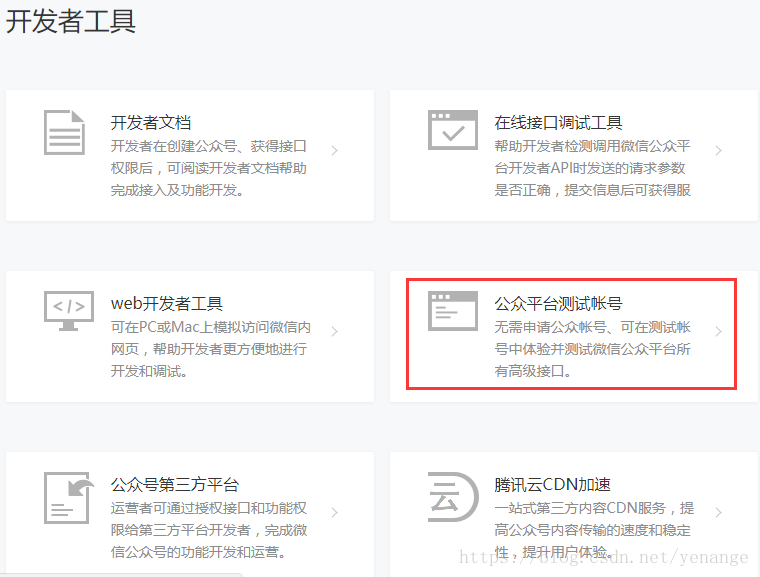760x577 pixels.
Task: Open the web开发者工具 card chevron arrow
Action: click(x=334, y=331)
